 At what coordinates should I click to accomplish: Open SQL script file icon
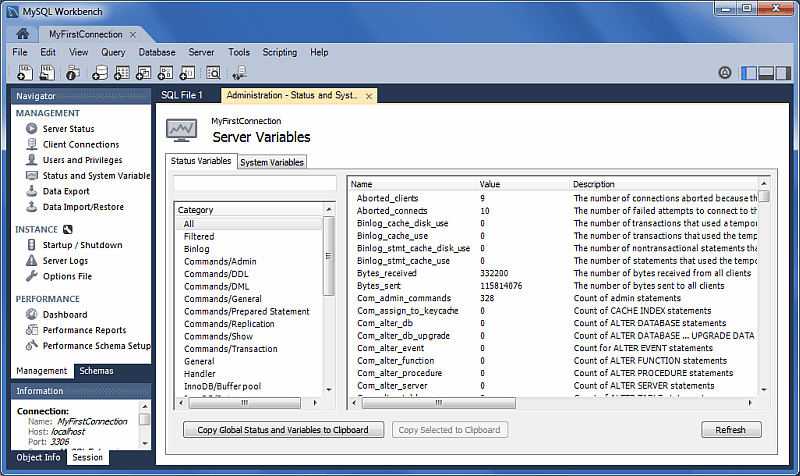pyautogui.click(x=47, y=73)
